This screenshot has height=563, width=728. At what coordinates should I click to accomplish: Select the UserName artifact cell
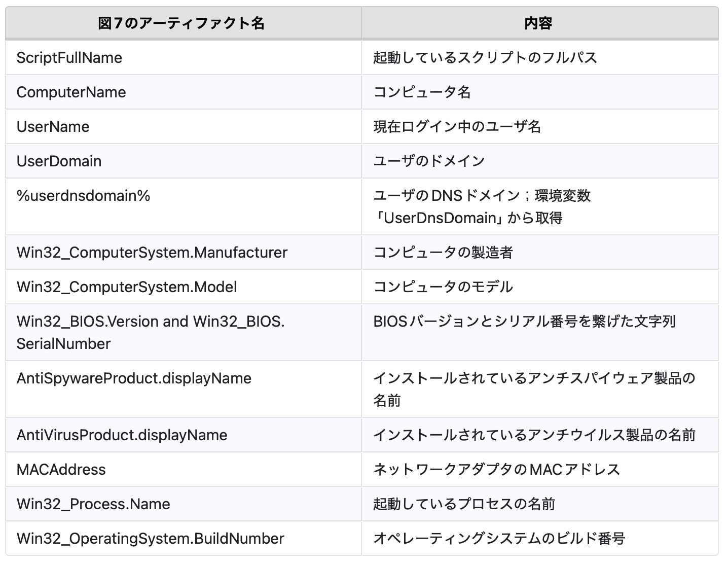pos(53,127)
